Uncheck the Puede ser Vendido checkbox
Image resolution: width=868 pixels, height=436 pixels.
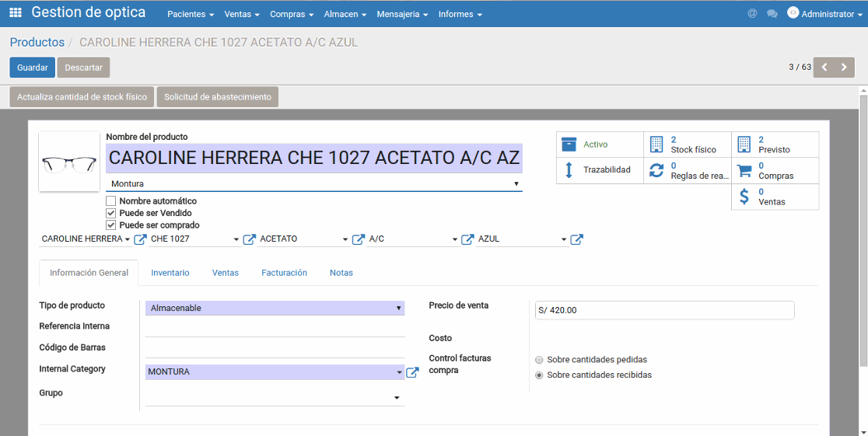tap(111, 213)
